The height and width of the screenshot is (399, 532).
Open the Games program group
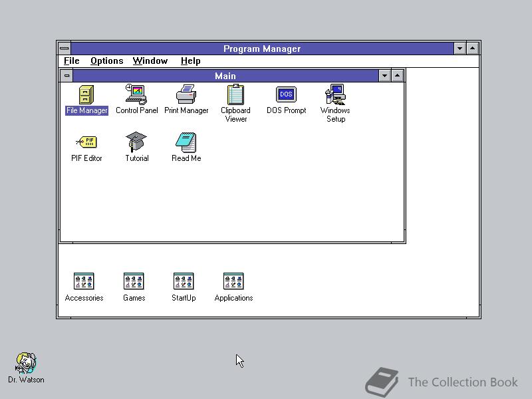[134, 280]
